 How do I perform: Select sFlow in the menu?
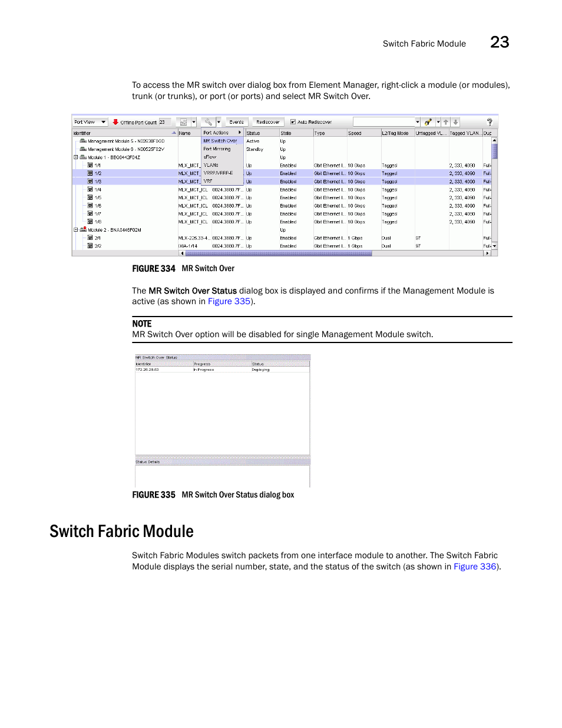click(222, 157)
